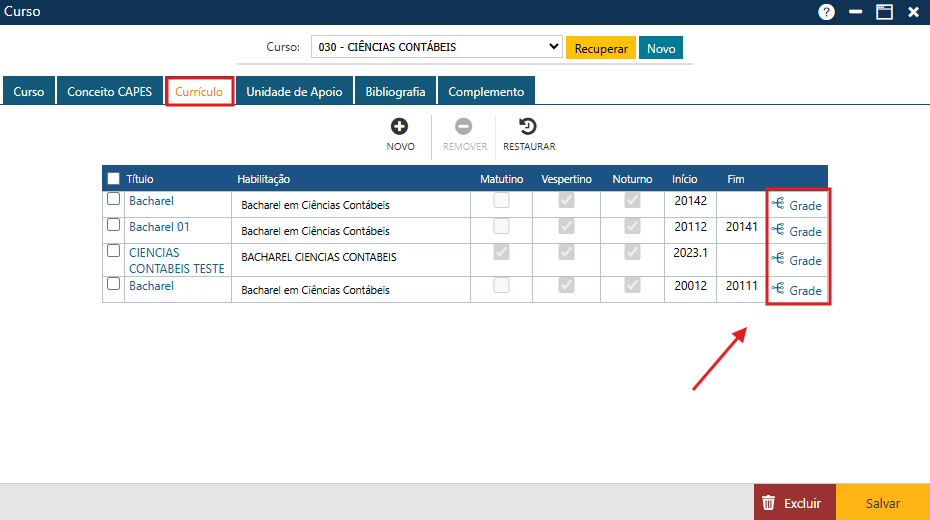The image size is (930, 520).
Task: Open the Bacharel title link starting 20142
Action: click(151, 201)
